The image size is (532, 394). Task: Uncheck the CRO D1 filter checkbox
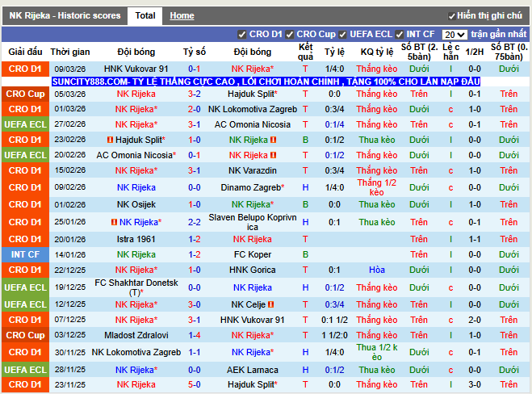click(241, 35)
